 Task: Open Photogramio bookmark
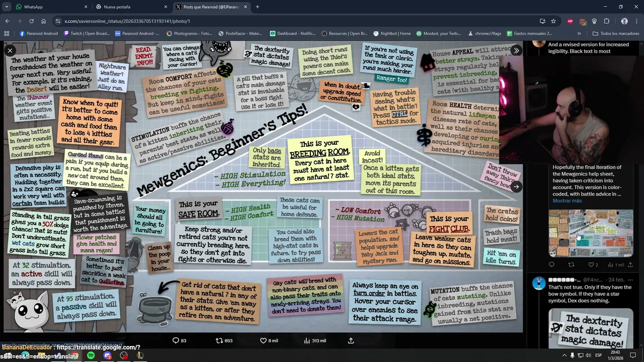point(189,34)
